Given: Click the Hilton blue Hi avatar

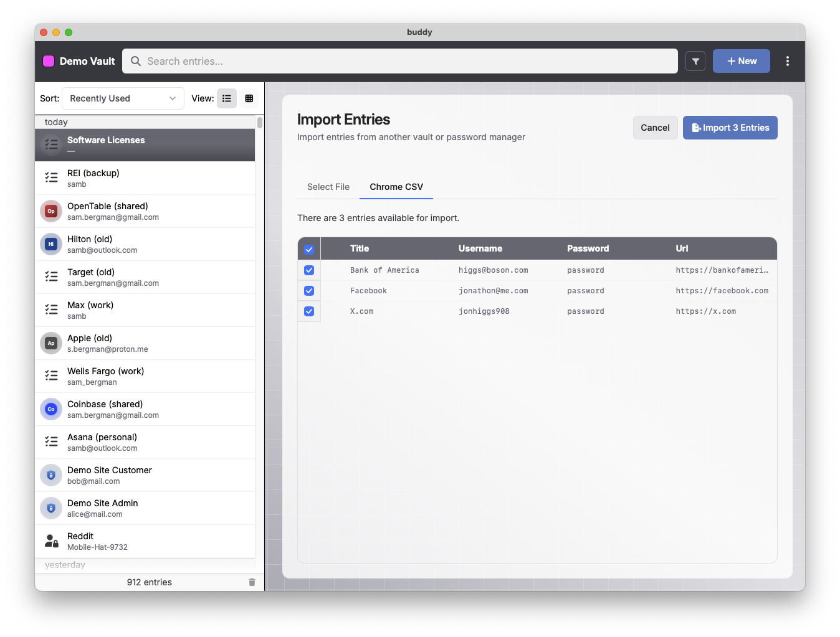Looking at the screenshot, I should (51, 244).
